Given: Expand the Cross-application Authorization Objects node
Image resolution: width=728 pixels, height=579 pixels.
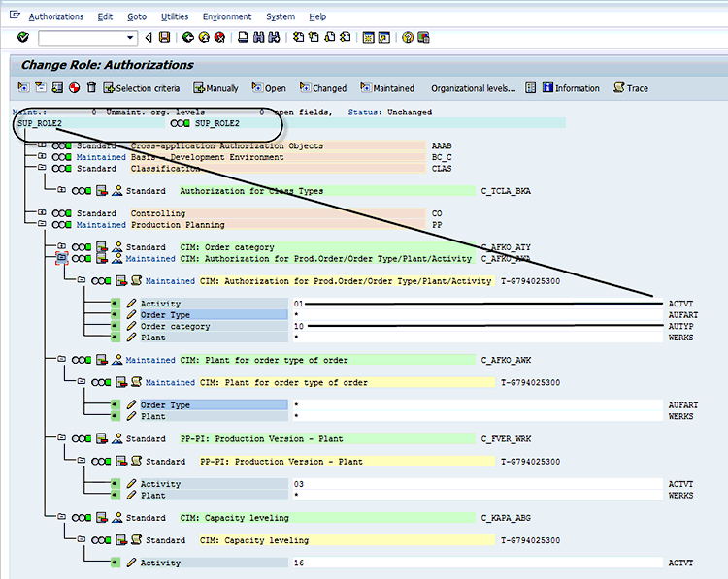Looking at the screenshot, I should click(x=42, y=145).
